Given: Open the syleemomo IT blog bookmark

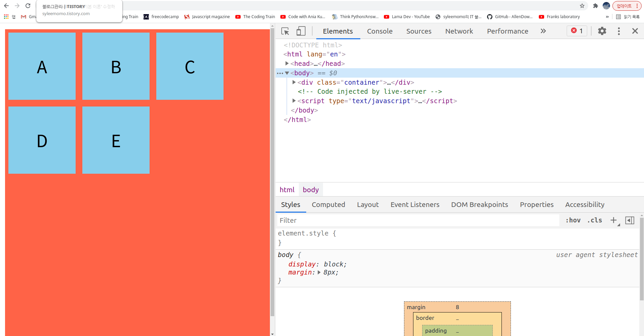Looking at the screenshot, I should (x=458, y=17).
